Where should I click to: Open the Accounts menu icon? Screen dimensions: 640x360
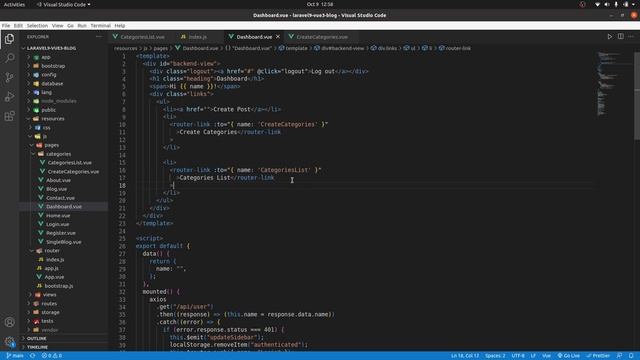click(x=9, y=322)
